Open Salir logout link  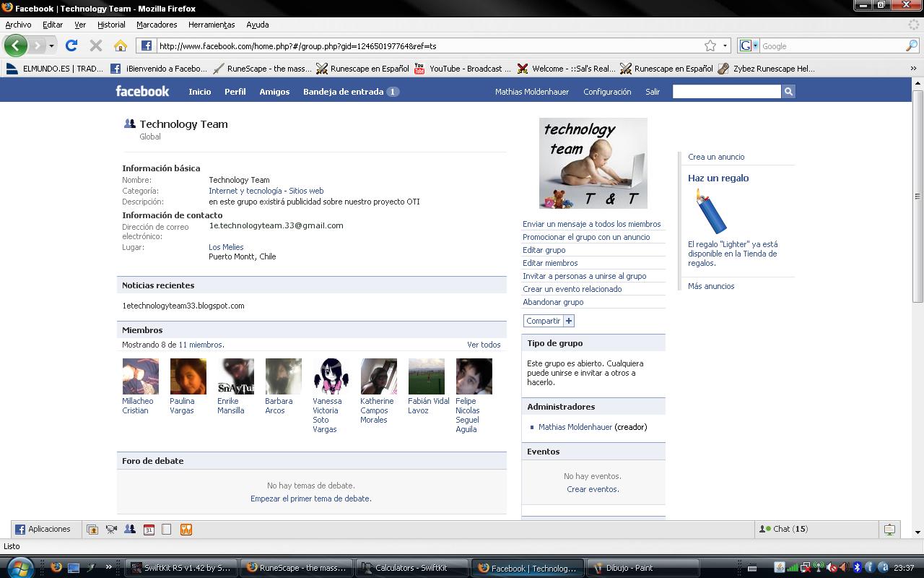[653, 92]
